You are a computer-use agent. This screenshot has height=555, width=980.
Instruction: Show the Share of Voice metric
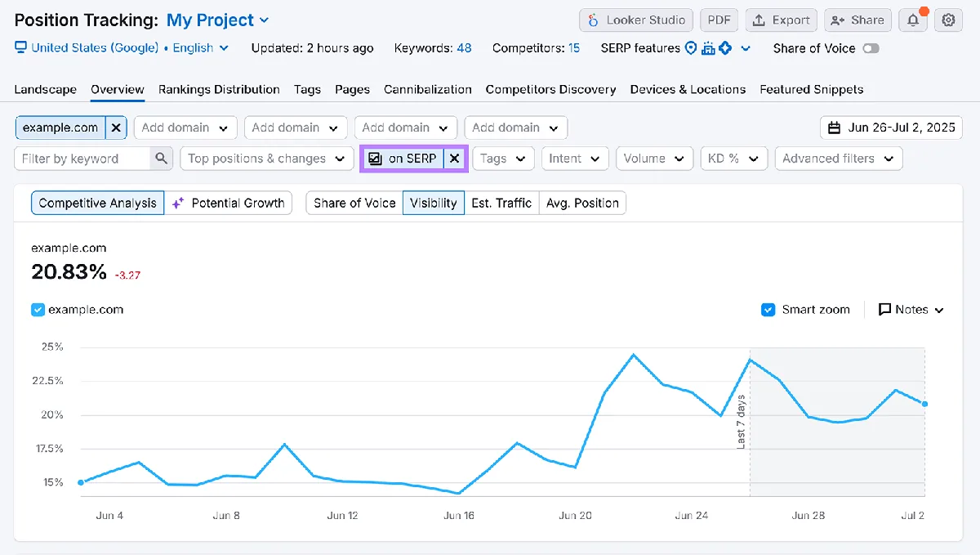(x=354, y=203)
